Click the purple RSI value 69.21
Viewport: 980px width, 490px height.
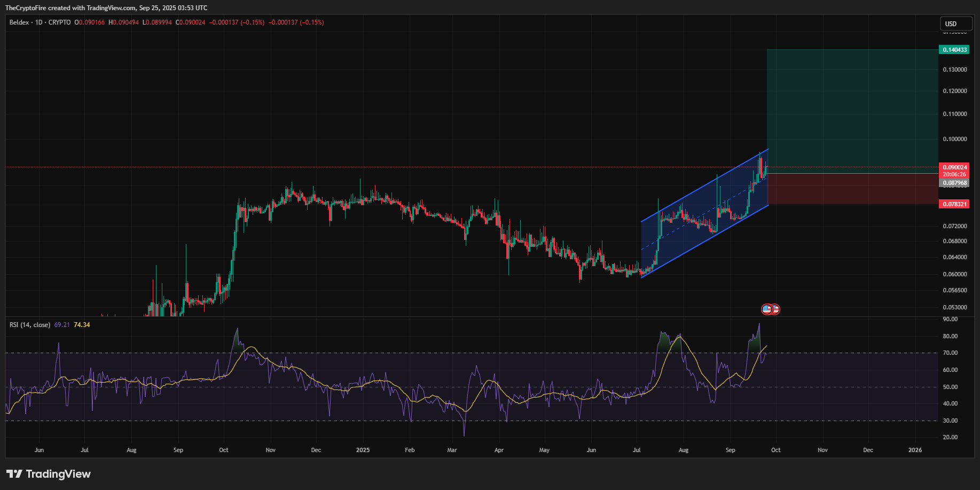[62, 325]
